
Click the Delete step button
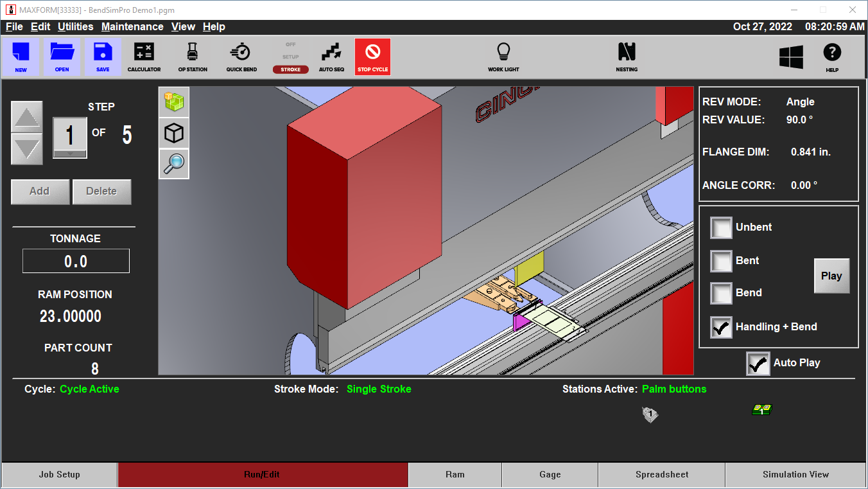click(101, 191)
